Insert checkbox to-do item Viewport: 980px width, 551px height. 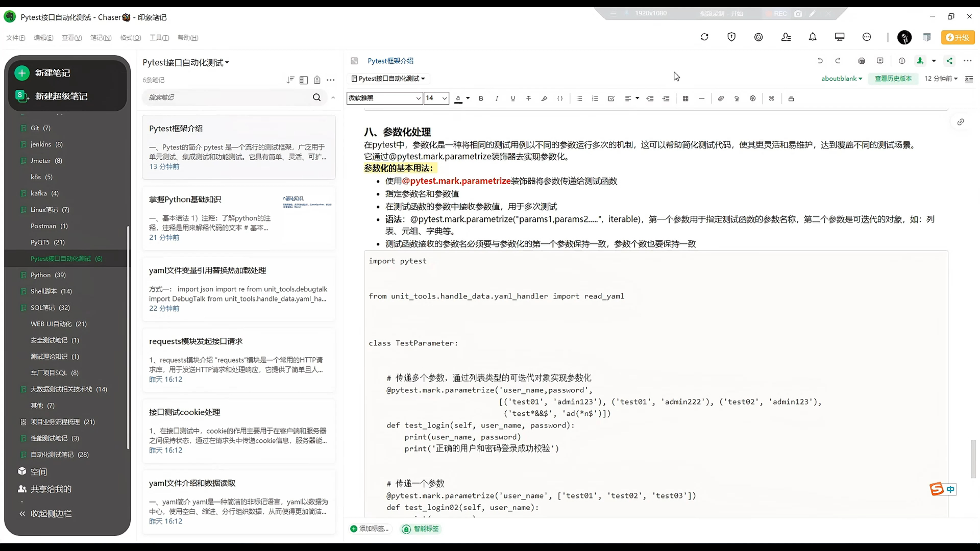coord(611,98)
